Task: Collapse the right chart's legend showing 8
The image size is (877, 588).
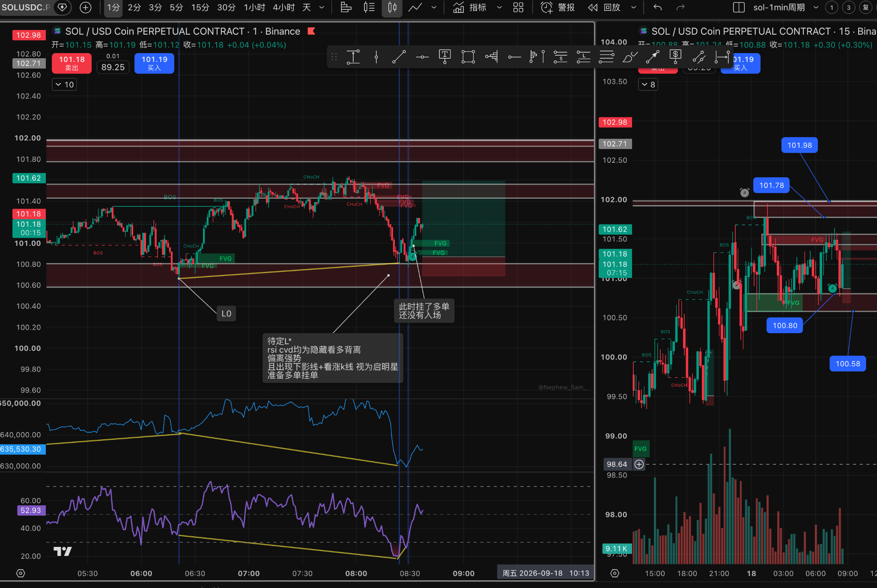Action: point(648,84)
